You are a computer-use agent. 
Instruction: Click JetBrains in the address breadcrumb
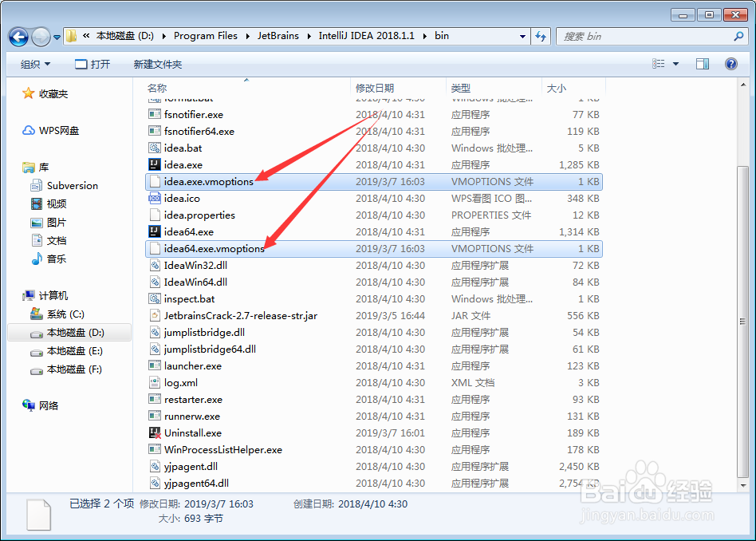278,36
